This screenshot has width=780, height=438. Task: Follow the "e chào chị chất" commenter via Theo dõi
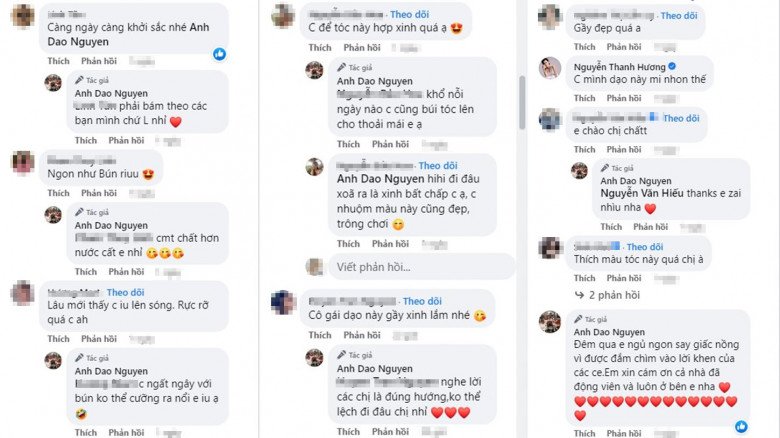click(x=682, y=118)
